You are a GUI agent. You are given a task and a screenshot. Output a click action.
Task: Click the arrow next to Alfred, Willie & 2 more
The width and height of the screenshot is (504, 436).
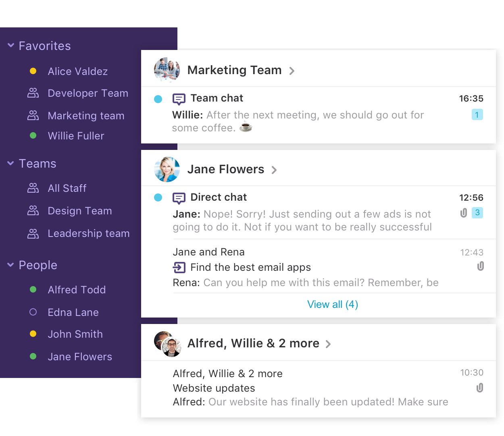(328, 344)
